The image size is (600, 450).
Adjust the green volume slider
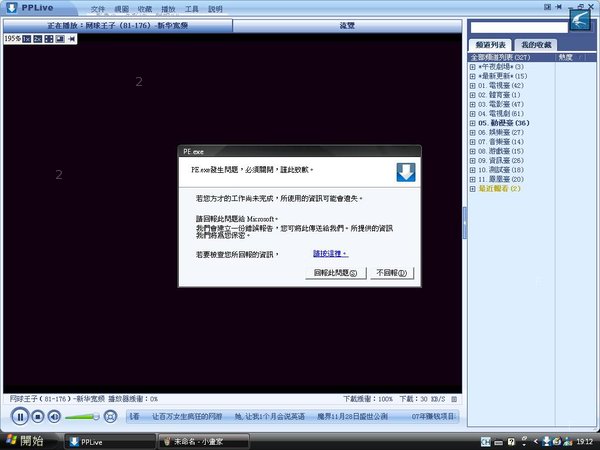tap(82, 417)
